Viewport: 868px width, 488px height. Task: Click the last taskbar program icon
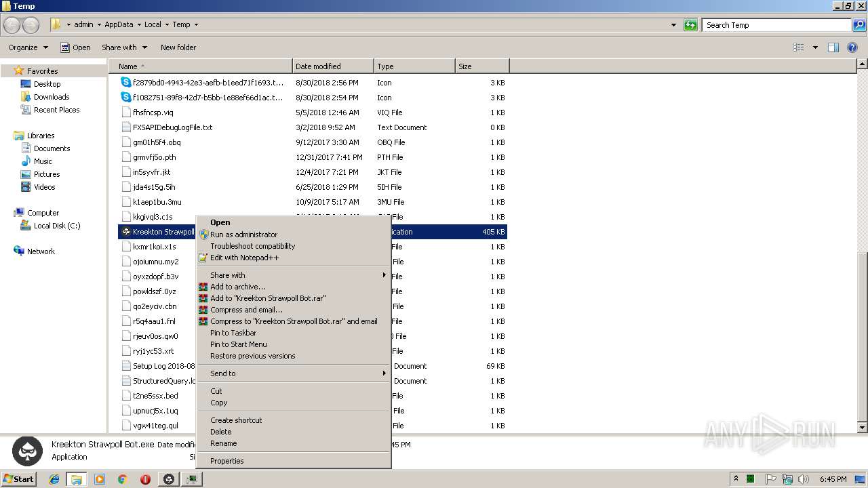click(192, 479)
